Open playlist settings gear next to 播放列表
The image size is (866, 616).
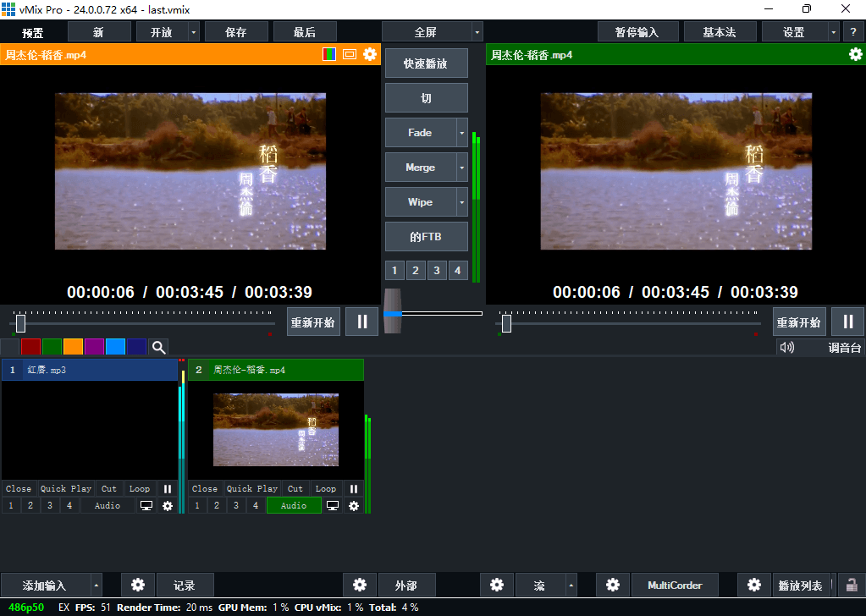(x=754, y=585)
